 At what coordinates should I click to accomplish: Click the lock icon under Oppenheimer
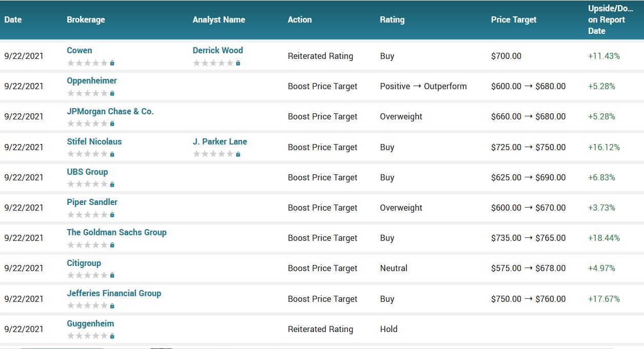point(112,93)
